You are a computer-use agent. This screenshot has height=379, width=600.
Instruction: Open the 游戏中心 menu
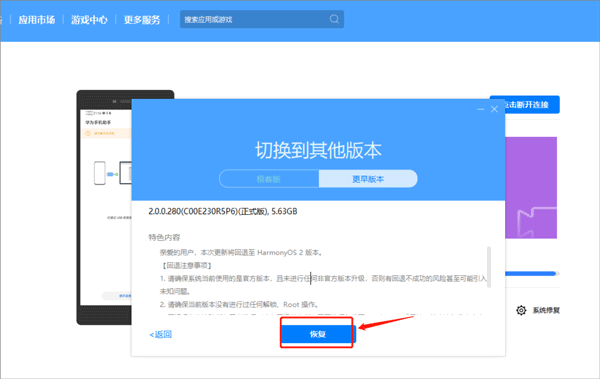pyautogui.click(x=89, y=20)
